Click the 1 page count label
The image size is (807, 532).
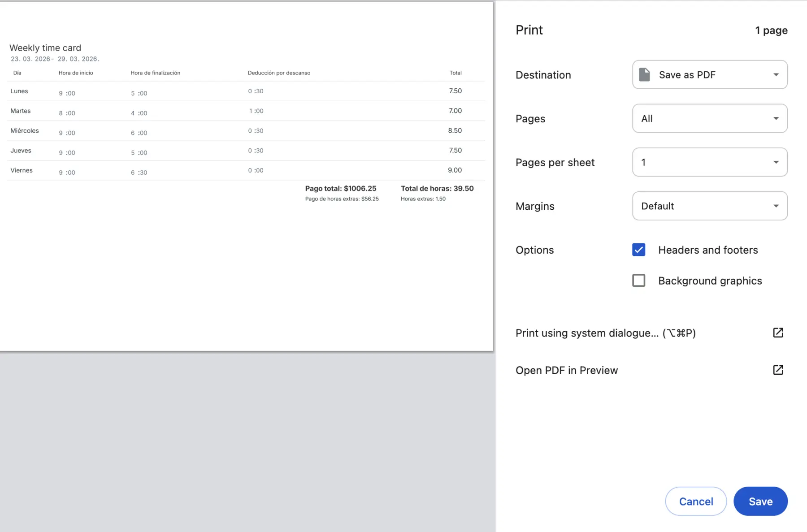[771, 30]
